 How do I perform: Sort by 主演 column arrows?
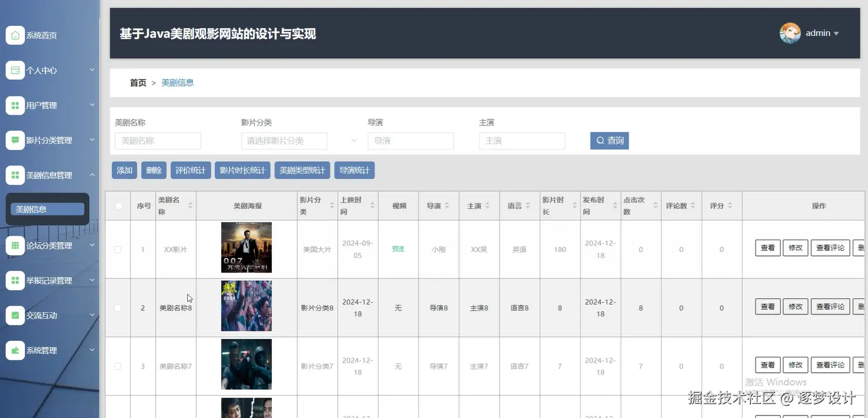tap(487, 205)
